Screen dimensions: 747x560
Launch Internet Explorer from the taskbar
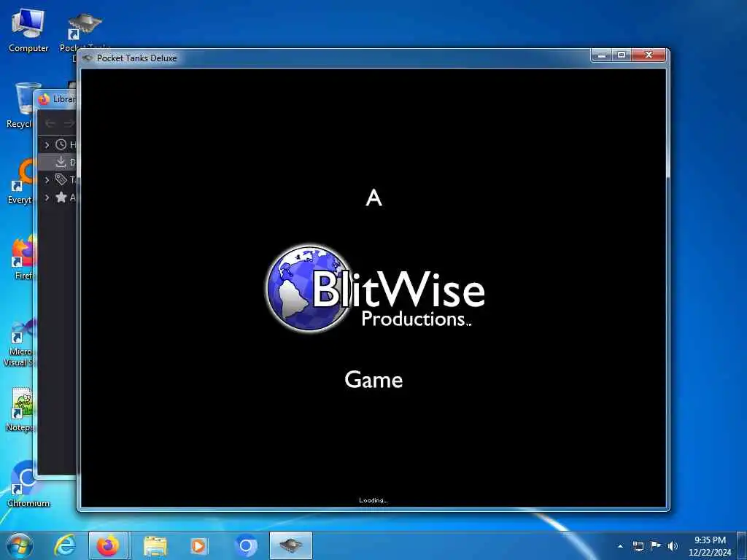click(x=65, y=545)
